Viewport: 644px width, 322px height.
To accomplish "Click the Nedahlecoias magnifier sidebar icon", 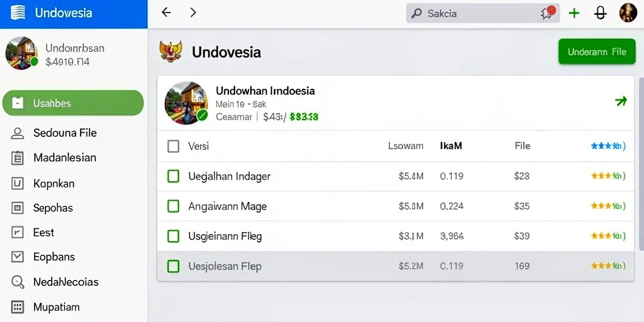I will coord(18,282).
